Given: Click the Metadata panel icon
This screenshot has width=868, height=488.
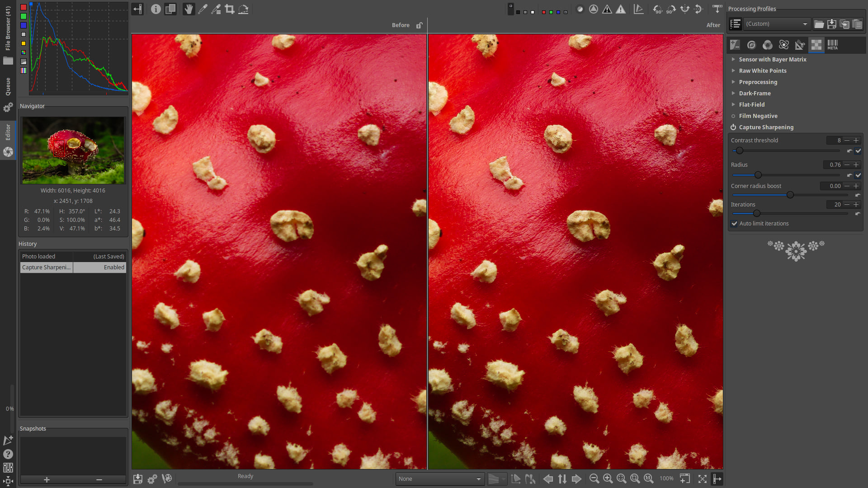Looking at the screenshot, I should (x=833, y=44).
